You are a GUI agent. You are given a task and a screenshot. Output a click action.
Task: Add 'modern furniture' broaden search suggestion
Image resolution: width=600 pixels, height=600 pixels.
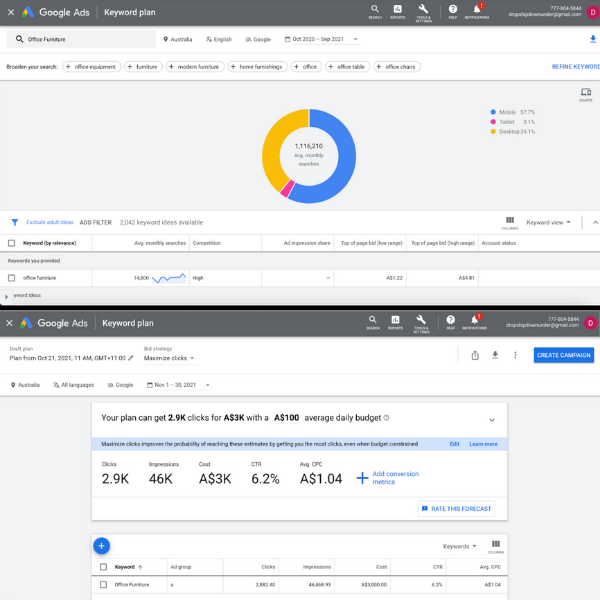coord(195,67)
